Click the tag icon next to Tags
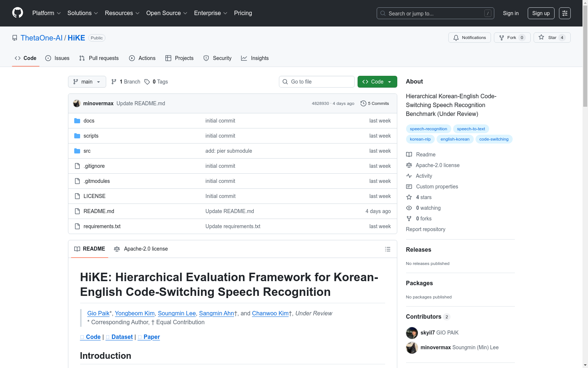The width and height of the screenshot is (588, 368). coord(147,82)
